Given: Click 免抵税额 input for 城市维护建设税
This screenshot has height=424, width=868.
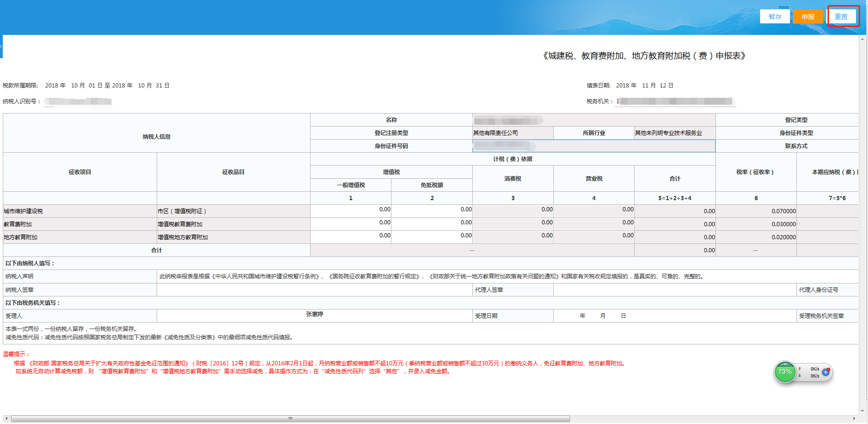Looking at the screenshot, I should pyautogui.click(x=432, y=211).
